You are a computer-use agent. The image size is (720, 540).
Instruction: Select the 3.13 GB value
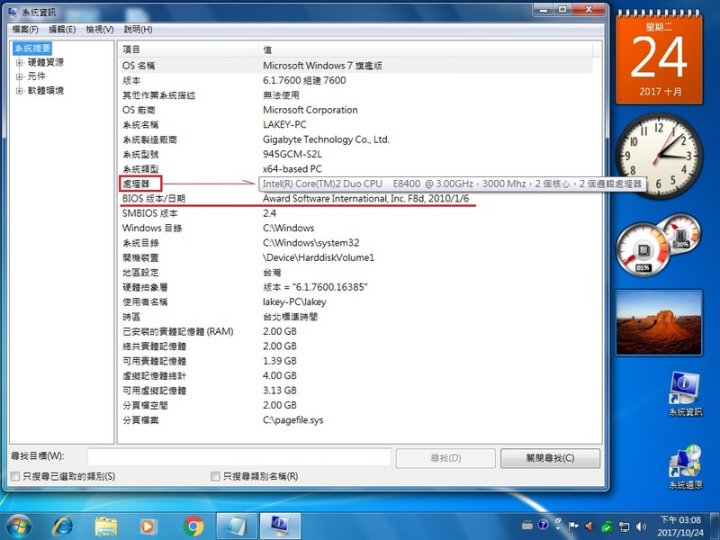click(280, 390)
